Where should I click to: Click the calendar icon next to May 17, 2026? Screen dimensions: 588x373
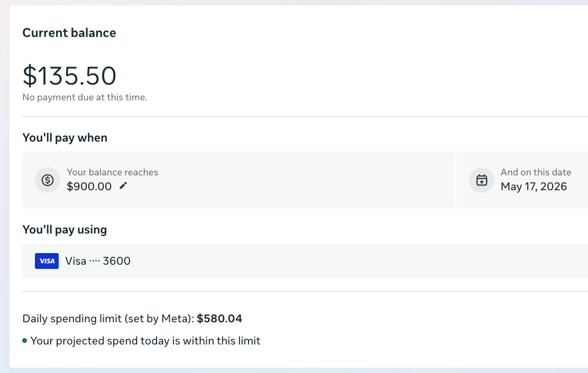pyautogui.click(x=481, y=180)
